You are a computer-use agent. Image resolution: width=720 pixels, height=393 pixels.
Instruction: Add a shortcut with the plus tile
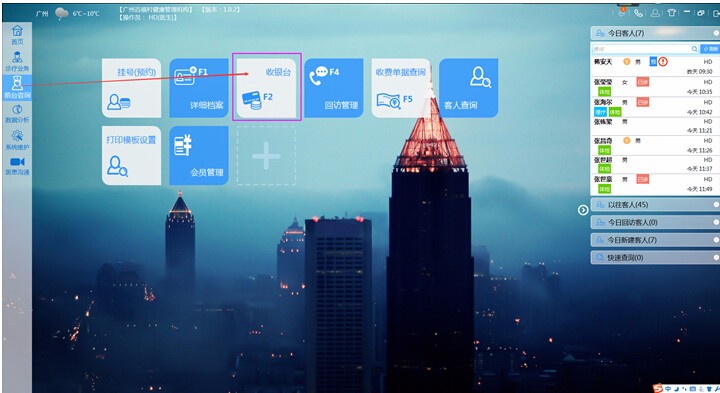[x=266, y=156]
